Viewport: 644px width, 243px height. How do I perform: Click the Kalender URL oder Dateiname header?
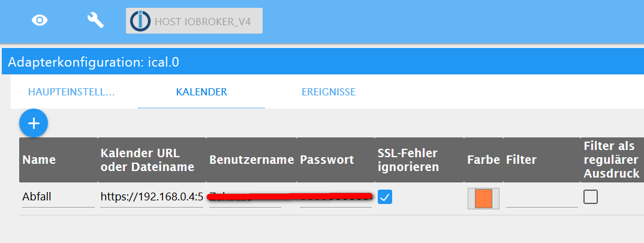pos(148,160)
